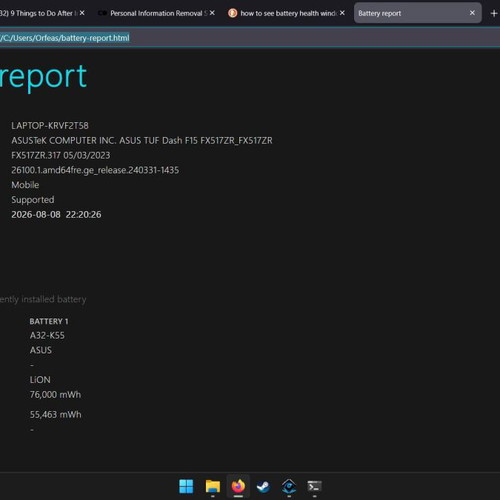Open the blue eye app in the taskbar
The height and width of the screenshot is (500, 500).
pyautogui.click(x=289, y=486)
